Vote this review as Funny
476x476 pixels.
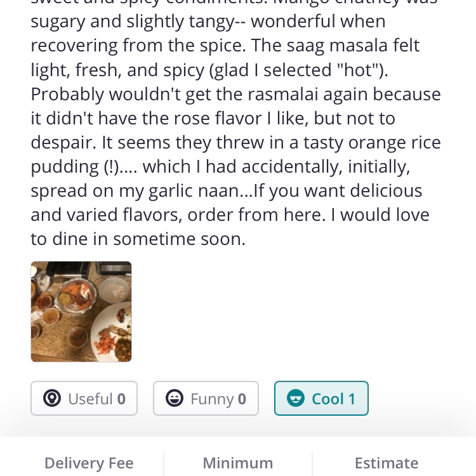(x=206, y=399)
